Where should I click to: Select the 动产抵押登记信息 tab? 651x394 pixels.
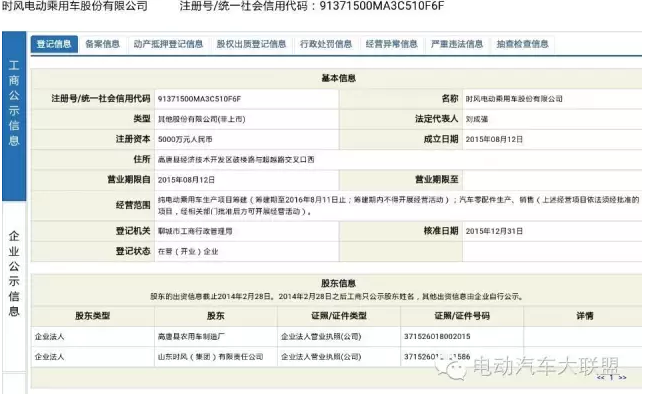tap(168, 44)
